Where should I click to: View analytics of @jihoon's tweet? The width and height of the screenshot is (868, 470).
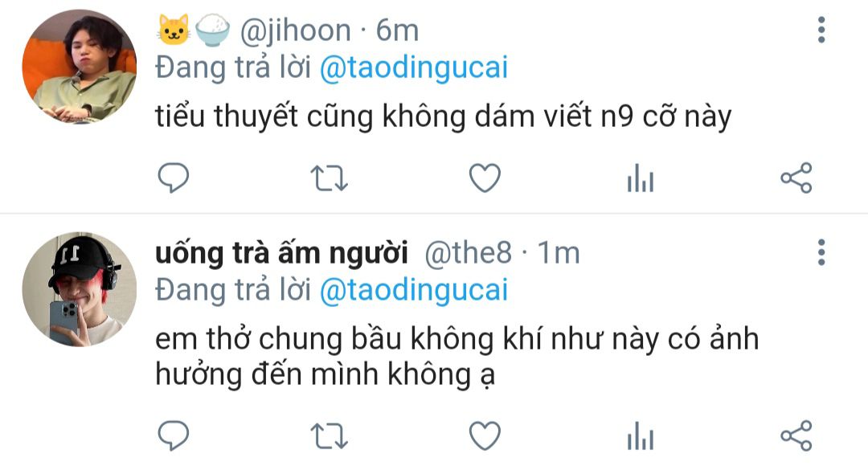(641, 178)
